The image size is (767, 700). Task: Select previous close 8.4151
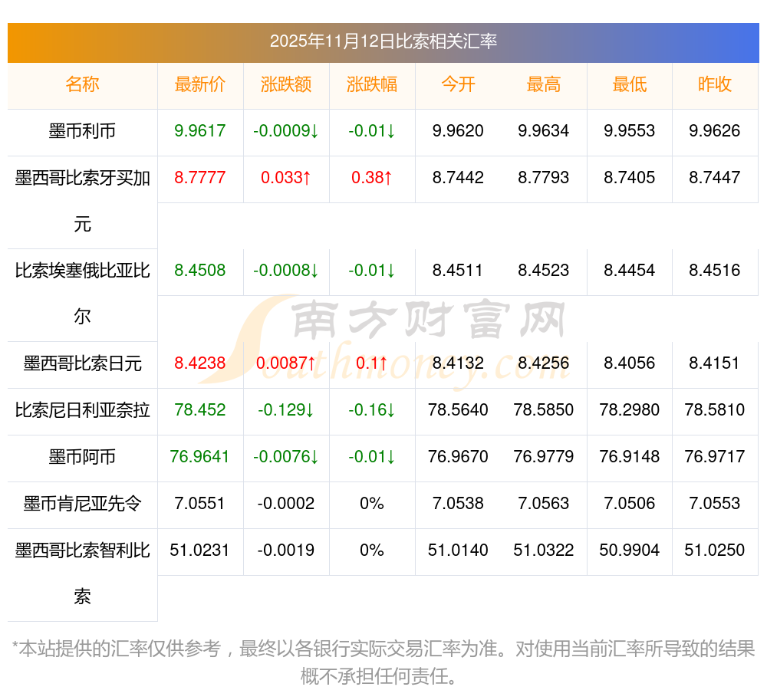point(714,363)
